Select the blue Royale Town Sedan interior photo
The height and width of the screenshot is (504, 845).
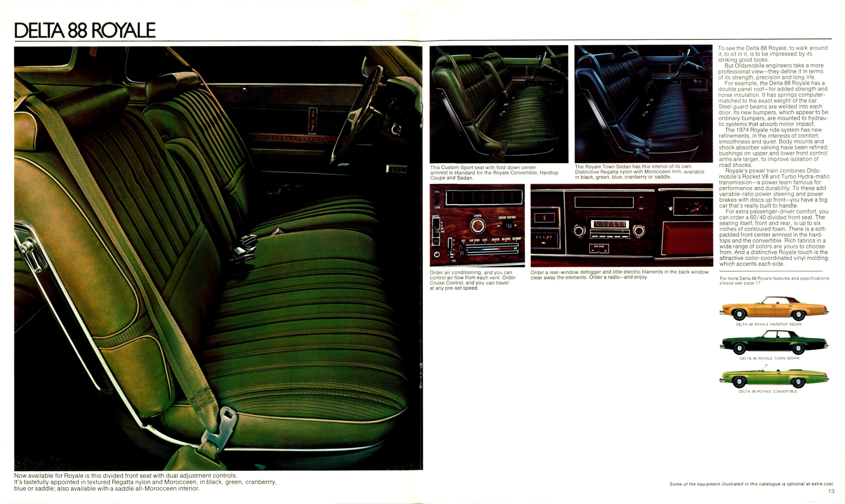643,104
